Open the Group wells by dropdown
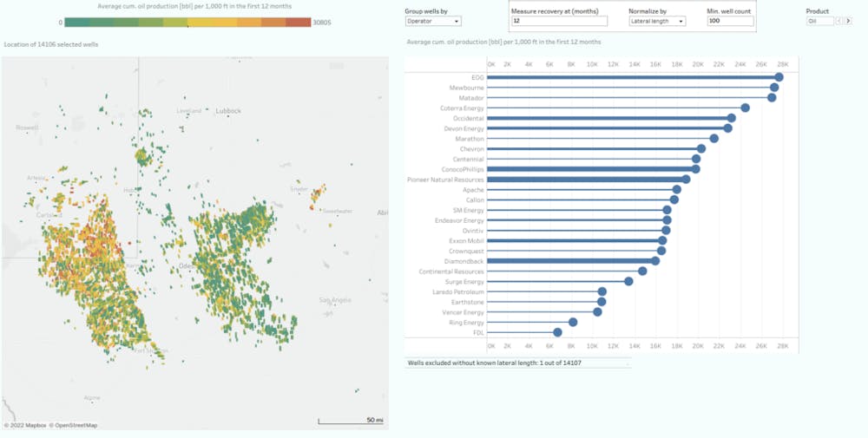868x438 pixels. pos(433,21)
